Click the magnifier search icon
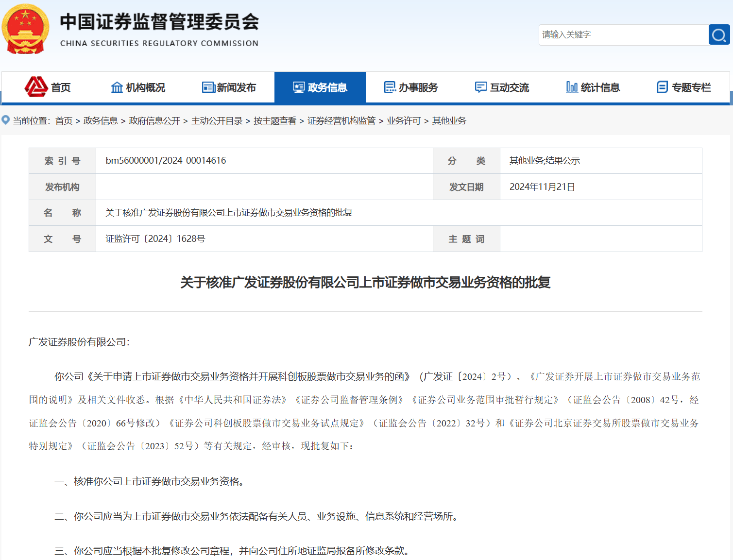This screenshot has height=560, width=733. click(x=719, y=34)
